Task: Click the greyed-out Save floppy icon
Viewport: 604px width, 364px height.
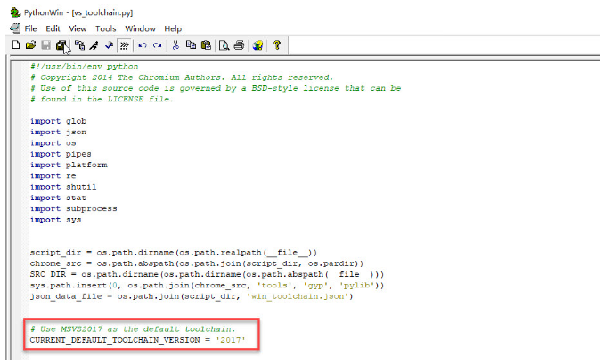Action: 45,45
